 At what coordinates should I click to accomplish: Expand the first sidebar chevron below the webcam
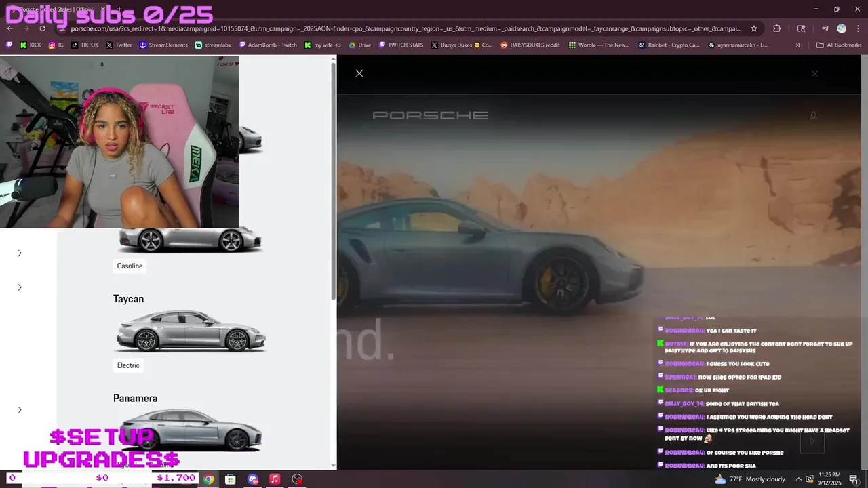pos(20,253)
